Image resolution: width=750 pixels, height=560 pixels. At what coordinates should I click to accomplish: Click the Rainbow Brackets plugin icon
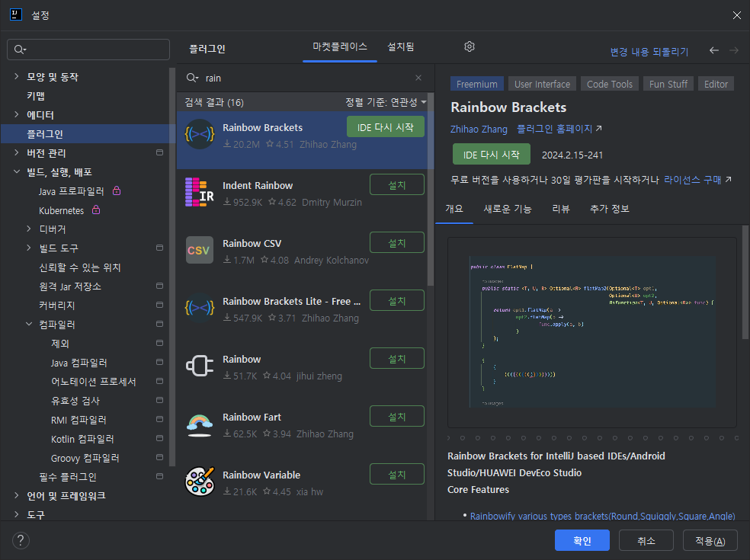click(x=200, y=134)
